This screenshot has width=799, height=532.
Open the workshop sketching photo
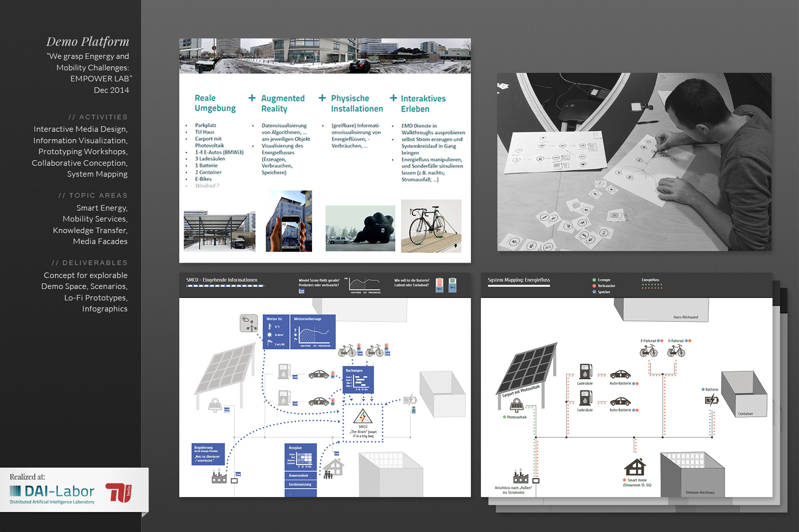coord(634,162)
